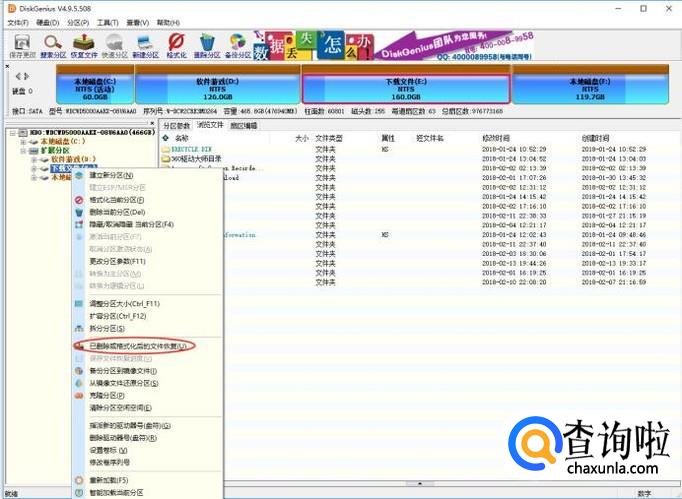
Task: Click the 拆分分区(S) icon in context menu
Action: pyautogui.click(x=79, y=328)
